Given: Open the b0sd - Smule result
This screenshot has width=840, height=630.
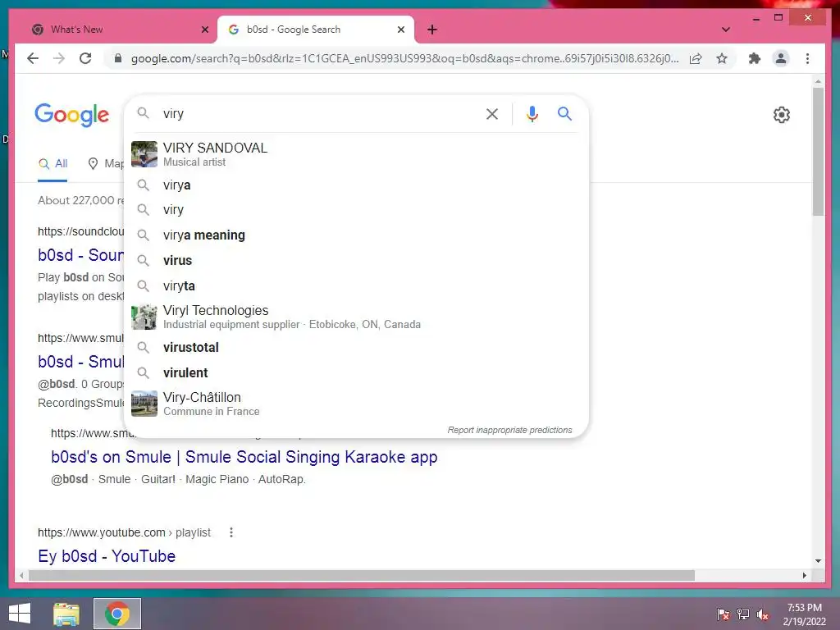Looking at the screenshot, I should [x=80, y=362].
